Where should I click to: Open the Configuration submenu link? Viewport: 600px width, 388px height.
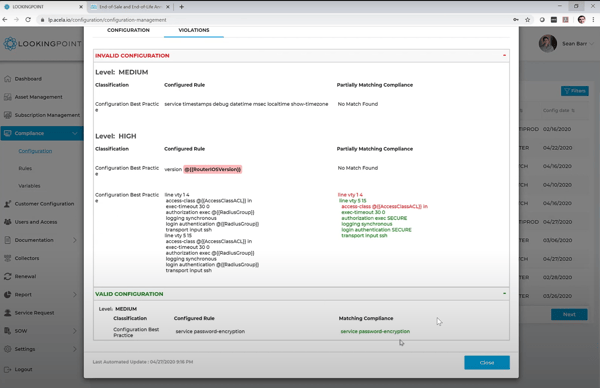click(35, 151)
